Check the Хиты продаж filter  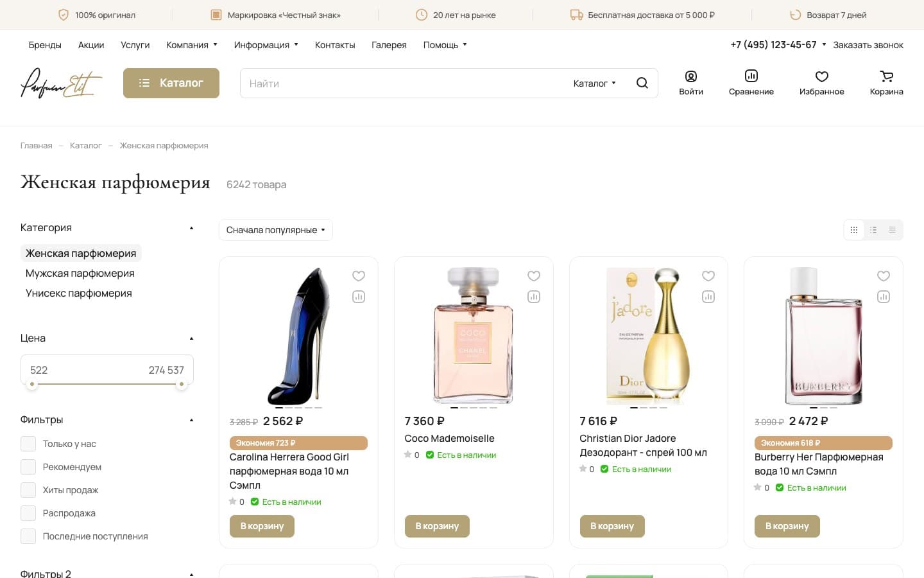point(28,490)
